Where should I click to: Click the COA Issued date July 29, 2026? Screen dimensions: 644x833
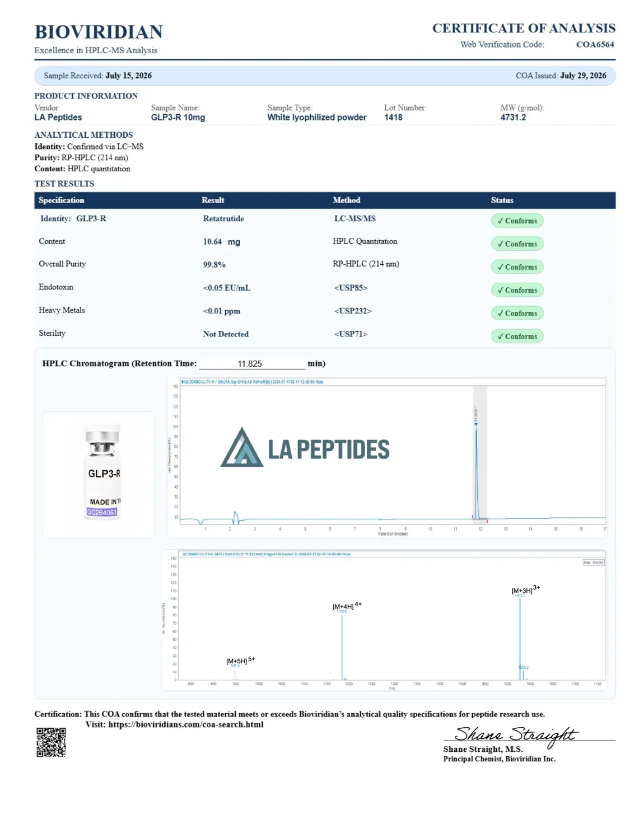coord(583,76)
